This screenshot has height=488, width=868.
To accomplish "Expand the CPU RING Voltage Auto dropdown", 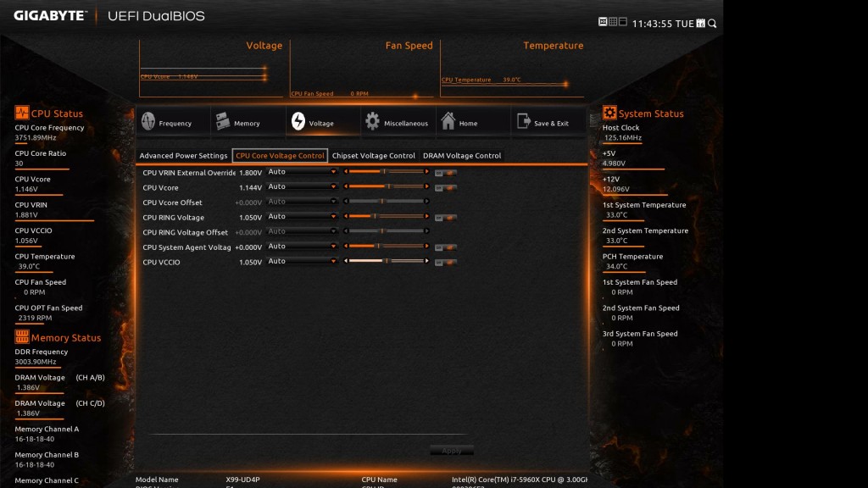I will (x=303, y=217).
